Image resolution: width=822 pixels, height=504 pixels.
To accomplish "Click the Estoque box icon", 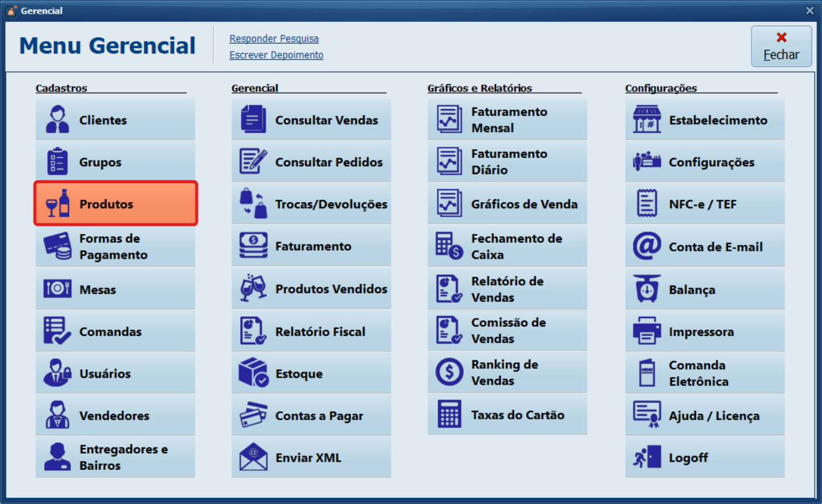I will click(253, 373).
